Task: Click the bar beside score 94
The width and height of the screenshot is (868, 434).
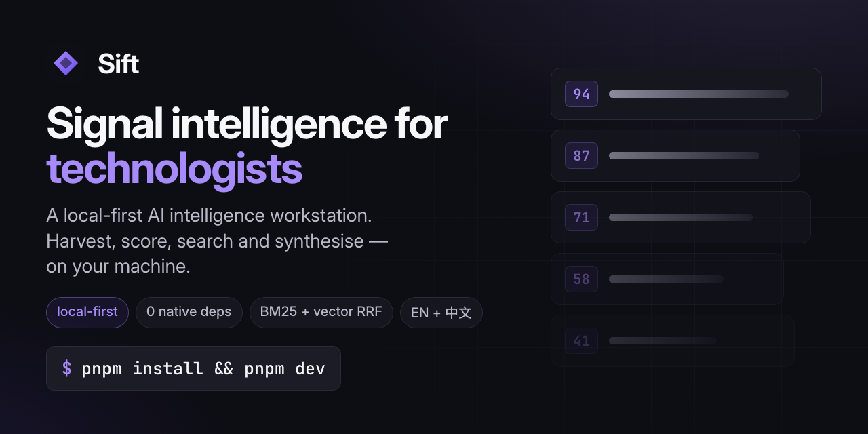Action: [x=698, y=94]
